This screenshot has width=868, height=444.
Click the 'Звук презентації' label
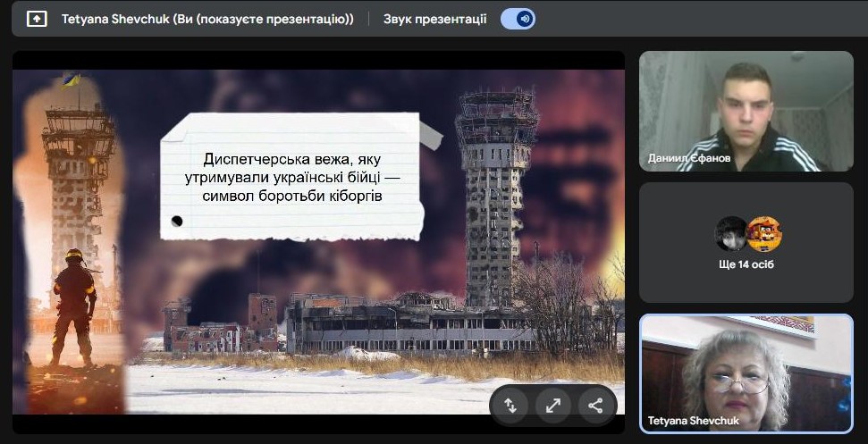[434, 19]
